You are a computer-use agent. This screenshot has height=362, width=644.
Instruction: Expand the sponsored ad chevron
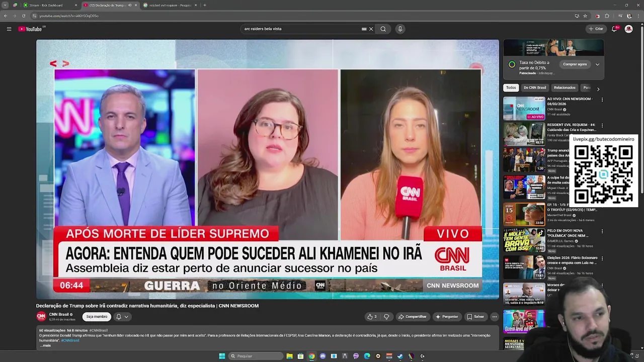(x=597, y=64)
